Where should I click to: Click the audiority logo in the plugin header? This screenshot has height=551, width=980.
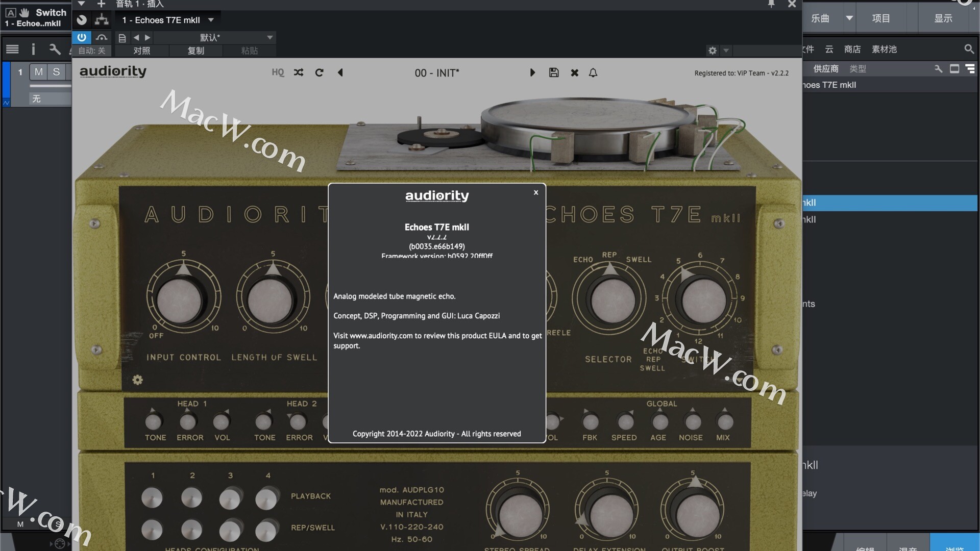[113, 71]
